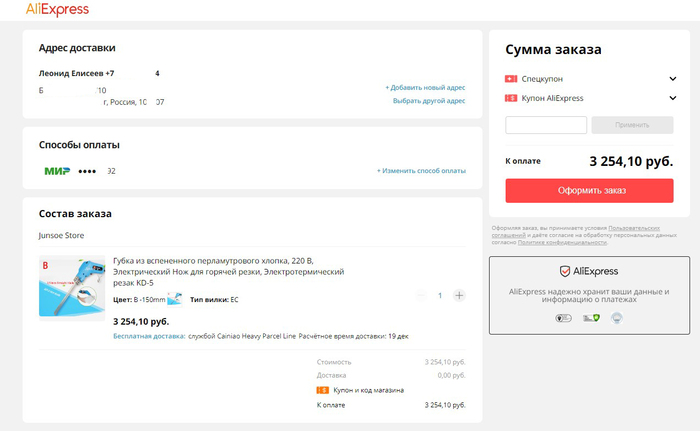Image resolution: width=700 pixels, height=431 pixels.
Task: Click Купон и код магазина text
Action: pos(368,390)
